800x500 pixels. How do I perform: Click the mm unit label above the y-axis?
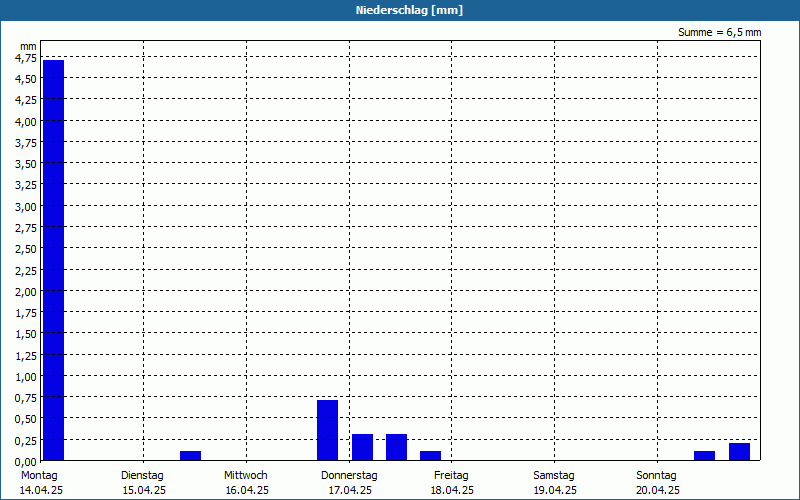[29, 46]
